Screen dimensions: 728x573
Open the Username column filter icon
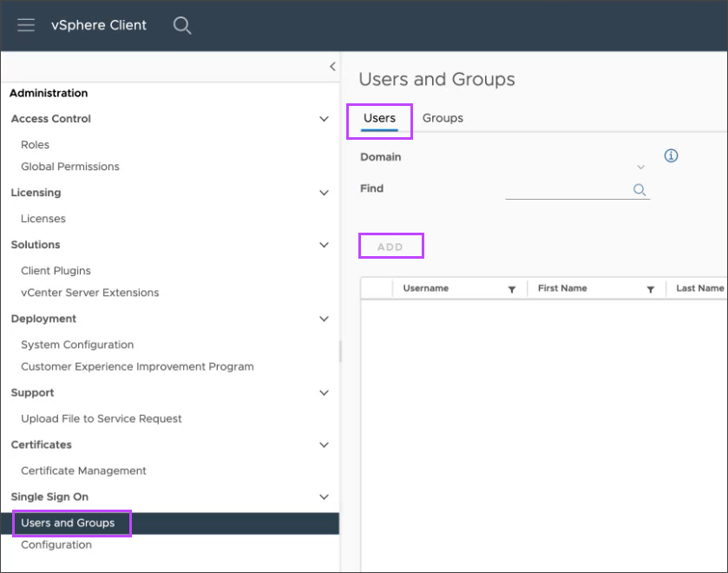[x=512, y=289]
